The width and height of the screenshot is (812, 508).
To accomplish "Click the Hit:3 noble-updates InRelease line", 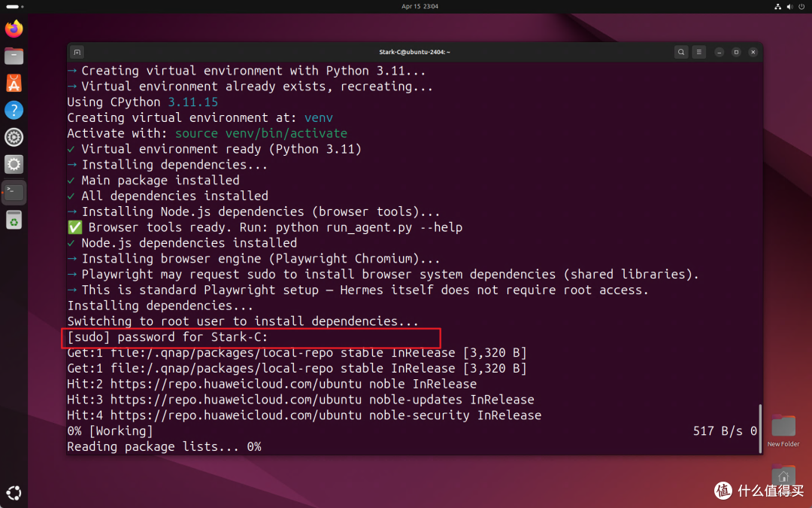I will coord(301,400).
